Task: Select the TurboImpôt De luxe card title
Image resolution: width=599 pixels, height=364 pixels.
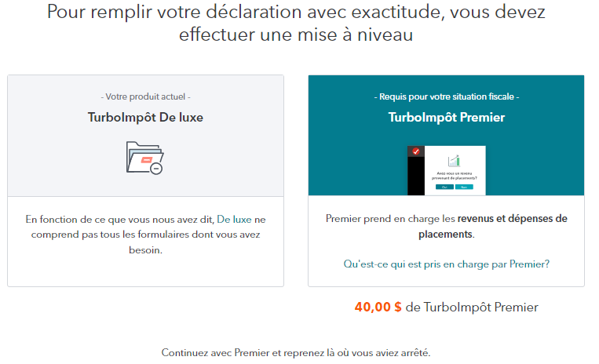Action: (145, 118)
